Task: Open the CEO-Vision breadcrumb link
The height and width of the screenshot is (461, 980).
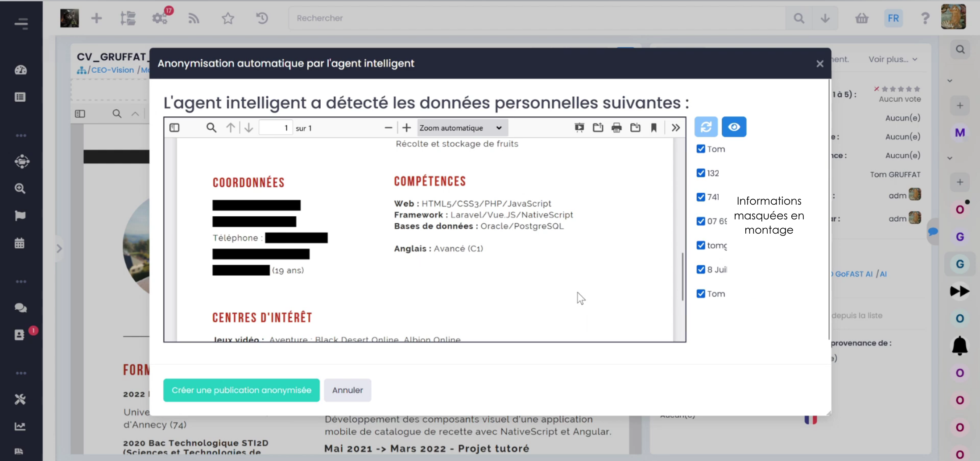Action: click(x=113, y=70)
